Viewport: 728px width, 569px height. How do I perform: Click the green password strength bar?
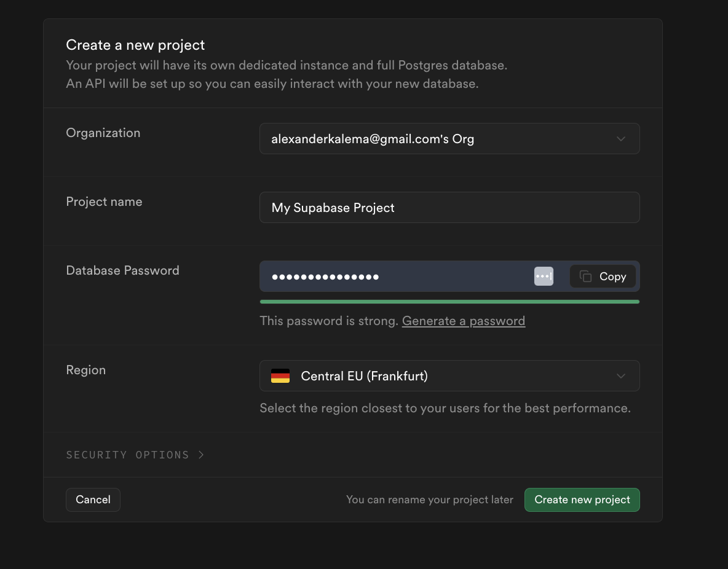coord(449,302)
